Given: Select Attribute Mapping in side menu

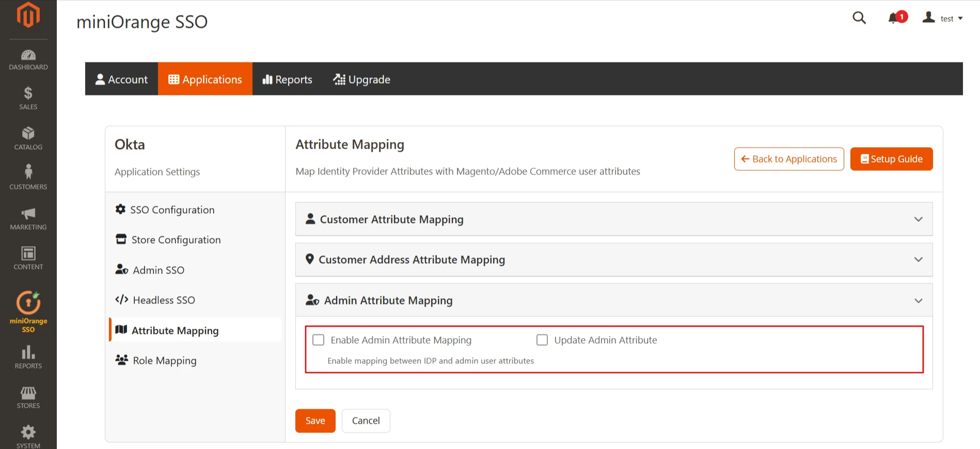Looking at the screenshot, I should click(195, 330).
